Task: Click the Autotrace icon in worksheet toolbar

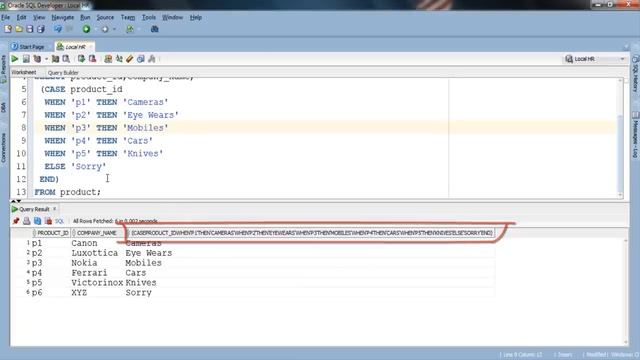Action: 56,59
